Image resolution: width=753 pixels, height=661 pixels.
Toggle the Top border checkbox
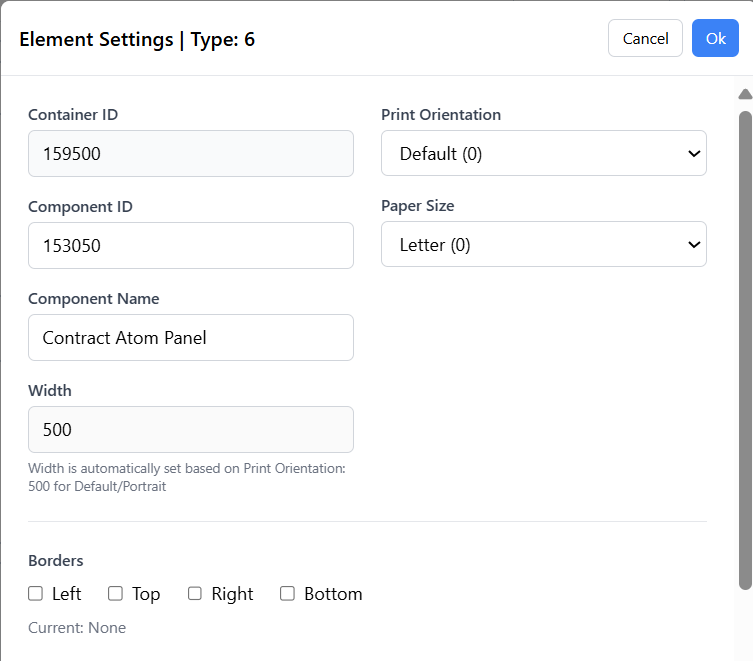click(x=116, y=594)
